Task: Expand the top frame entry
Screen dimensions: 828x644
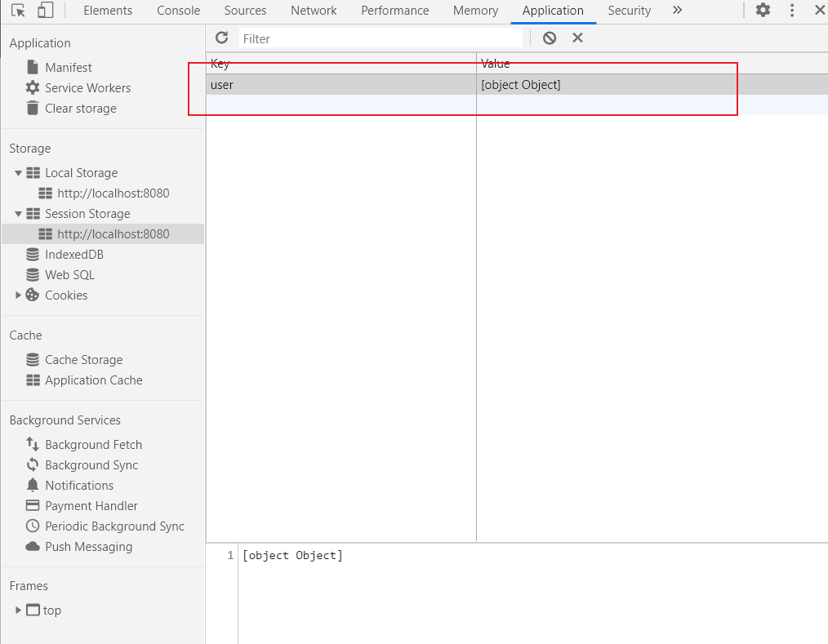Action: point(18,610)
